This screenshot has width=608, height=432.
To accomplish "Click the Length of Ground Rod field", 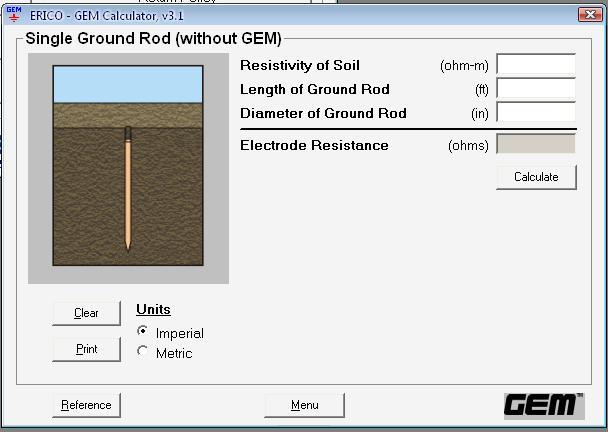I will click(x=536, y=88).
